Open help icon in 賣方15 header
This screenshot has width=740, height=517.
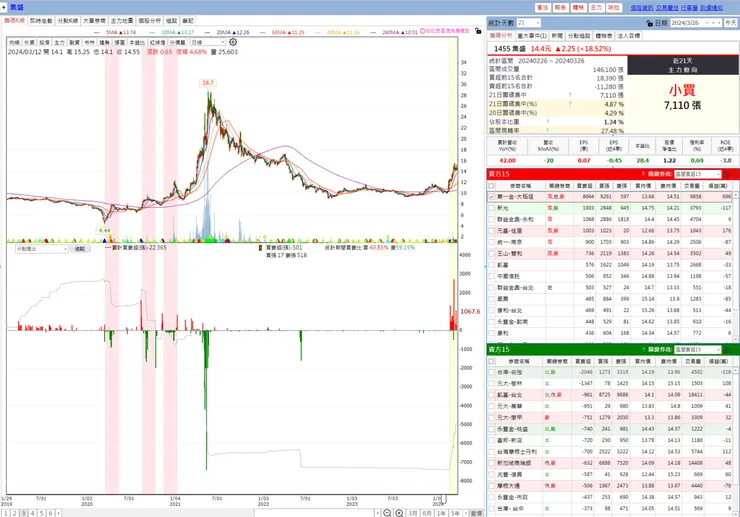643,350
